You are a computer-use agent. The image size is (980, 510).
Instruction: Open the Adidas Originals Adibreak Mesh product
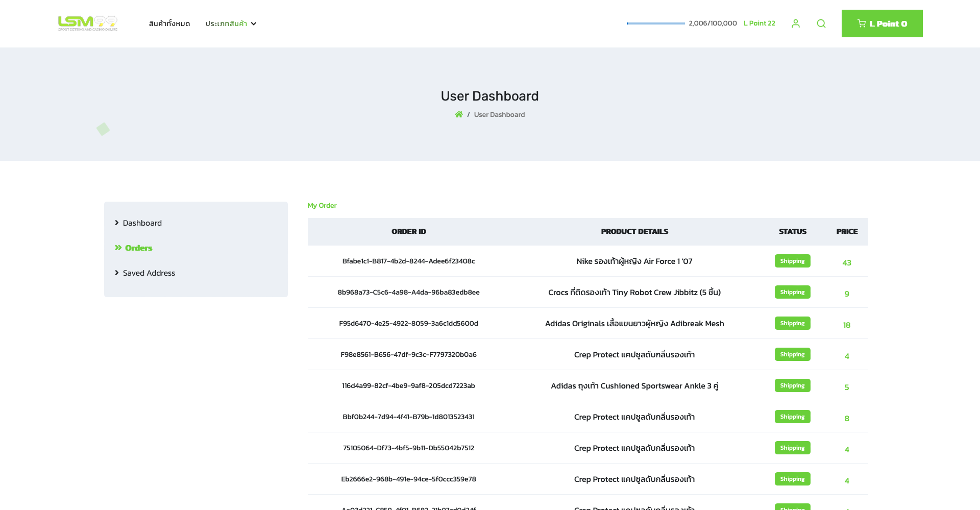pos(634,324)
